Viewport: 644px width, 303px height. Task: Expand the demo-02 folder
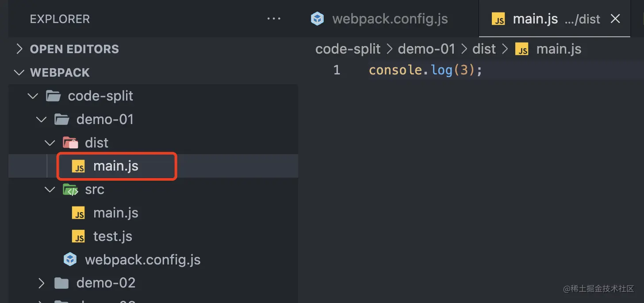[42, 283]
